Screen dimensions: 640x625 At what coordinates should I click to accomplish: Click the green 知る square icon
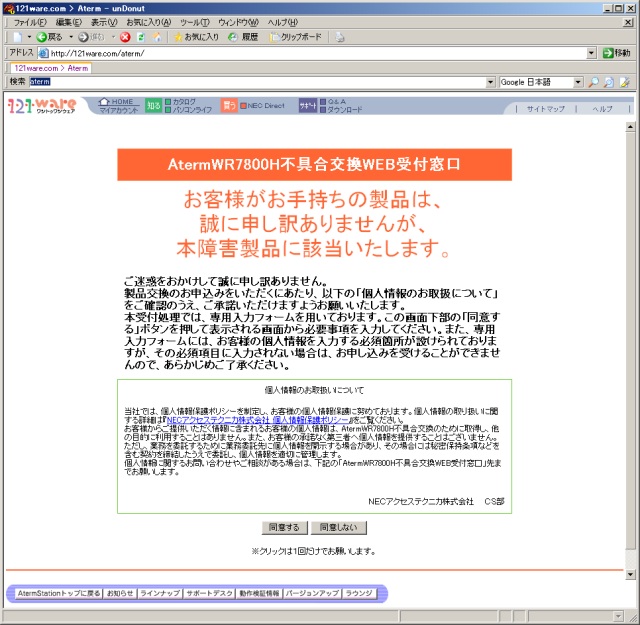[154, 106]
